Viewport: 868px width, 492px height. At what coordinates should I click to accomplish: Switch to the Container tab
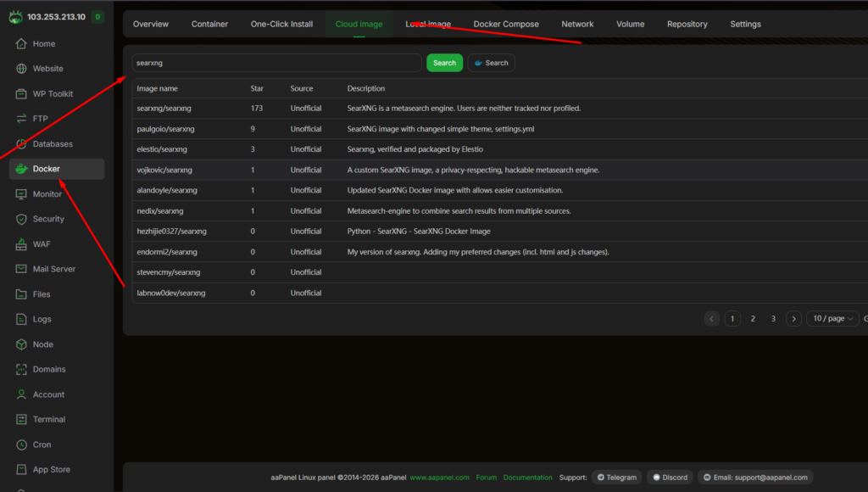[209, 24]
